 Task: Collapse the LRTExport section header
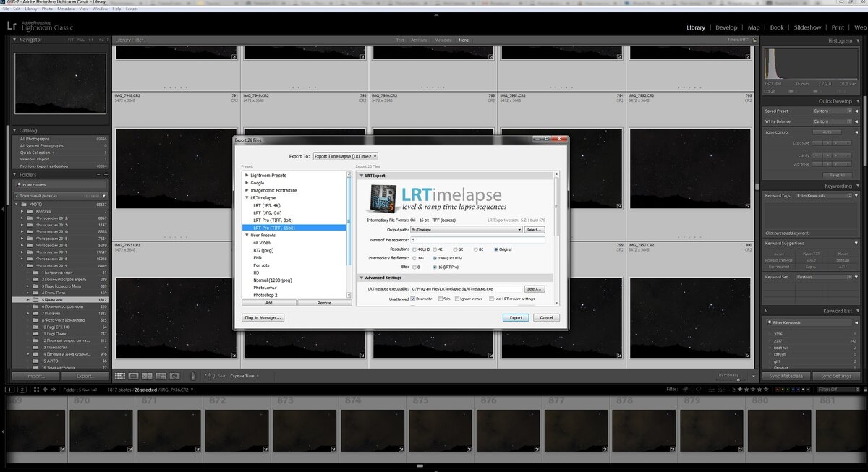coord(362,176)
